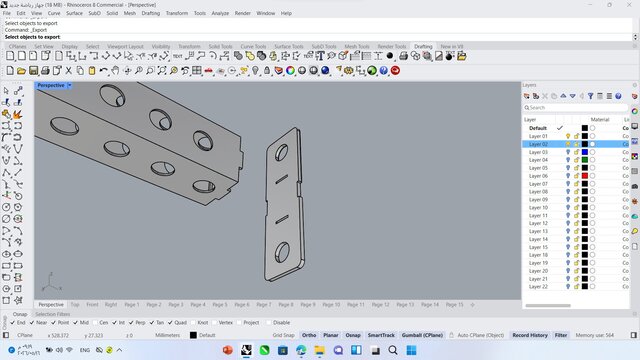
Task: Click the light bulb Hide objects icon
Action: click(x=256, y=71)
